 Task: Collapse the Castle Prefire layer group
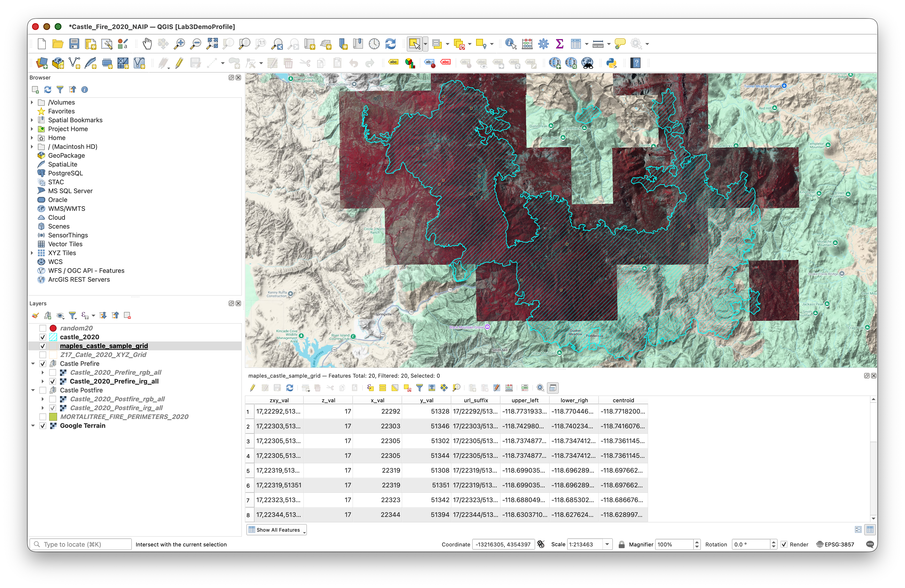coord(33,364)
